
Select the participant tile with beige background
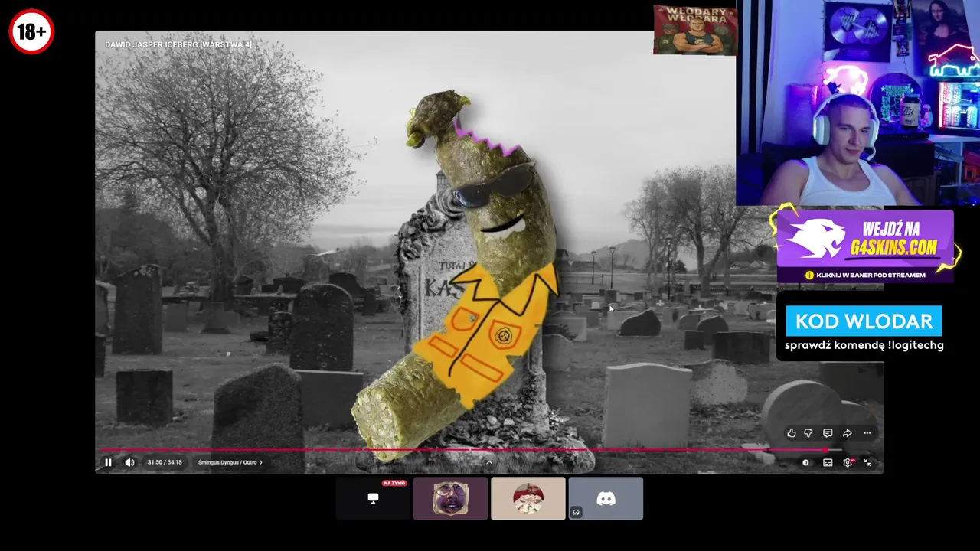pyautogui.click(x=528, y=498)
